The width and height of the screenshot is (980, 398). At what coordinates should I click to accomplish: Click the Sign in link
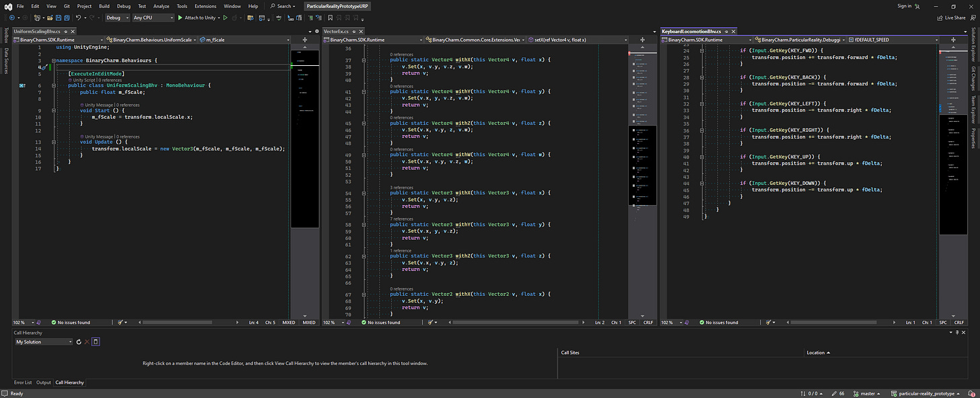click(x=904, y=6)
